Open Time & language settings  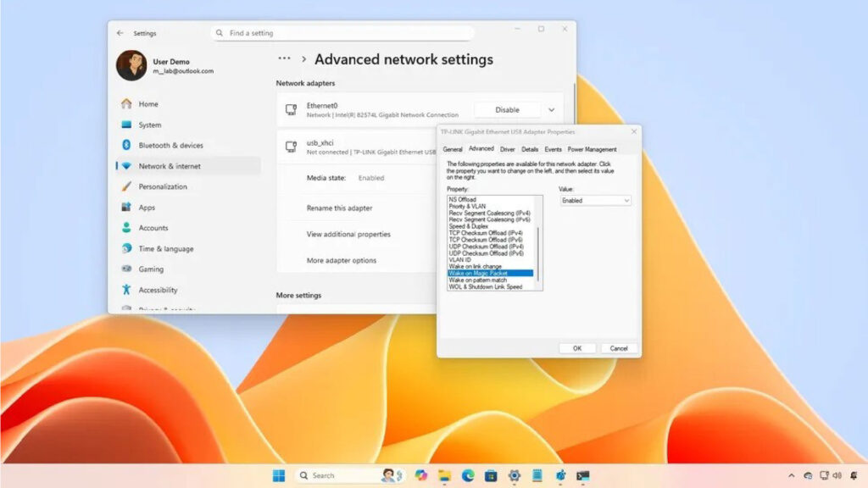[x=165, y=249]
